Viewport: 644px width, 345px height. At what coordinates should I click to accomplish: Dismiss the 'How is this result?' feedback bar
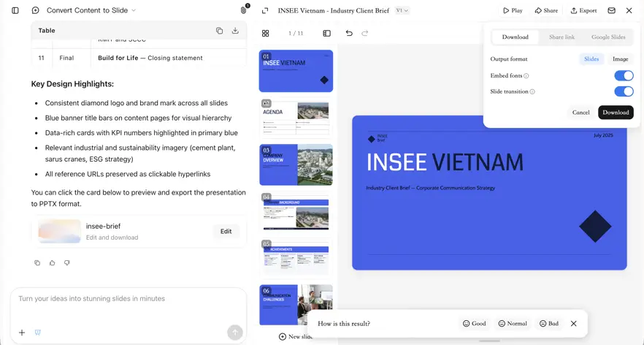(573, 324)
